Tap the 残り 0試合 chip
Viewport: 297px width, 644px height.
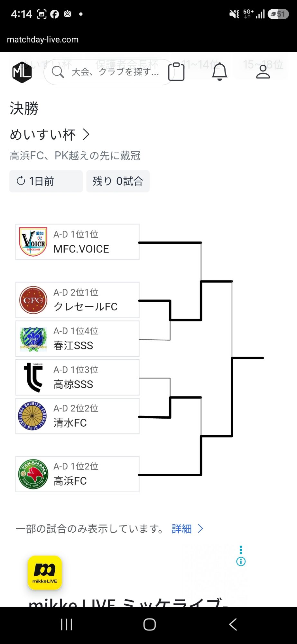click(118, 181)
